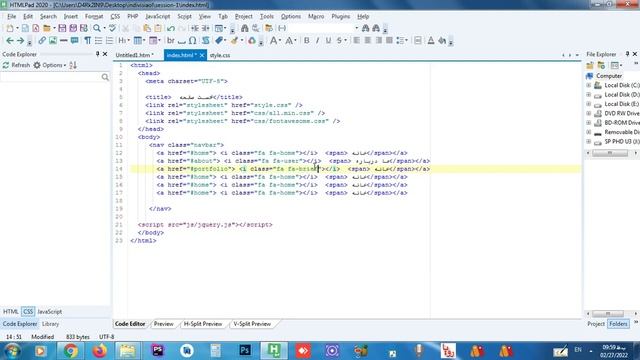
Task: Open the Format menu
Action: (x=94, y=16)
